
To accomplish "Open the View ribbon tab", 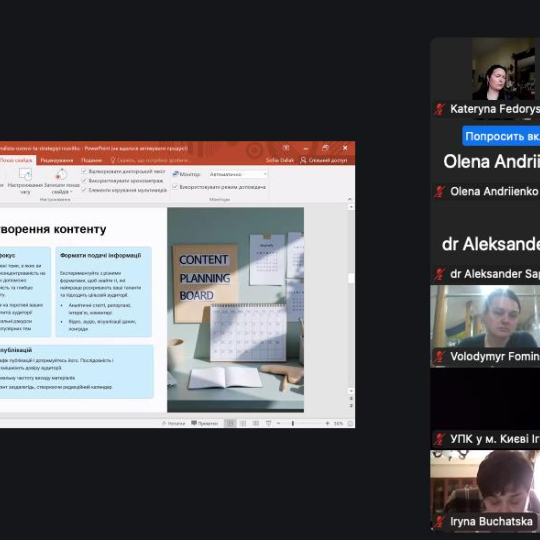I will (x=91, y=160).
